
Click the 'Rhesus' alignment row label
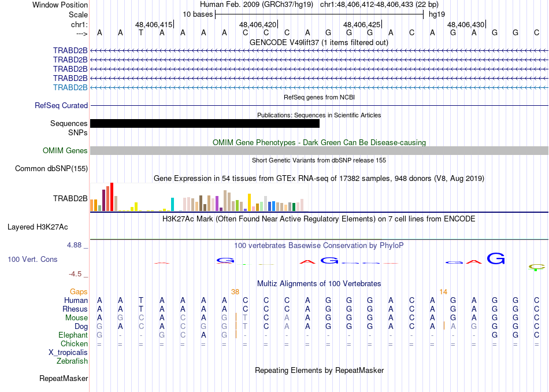click(x=75, y=309)
